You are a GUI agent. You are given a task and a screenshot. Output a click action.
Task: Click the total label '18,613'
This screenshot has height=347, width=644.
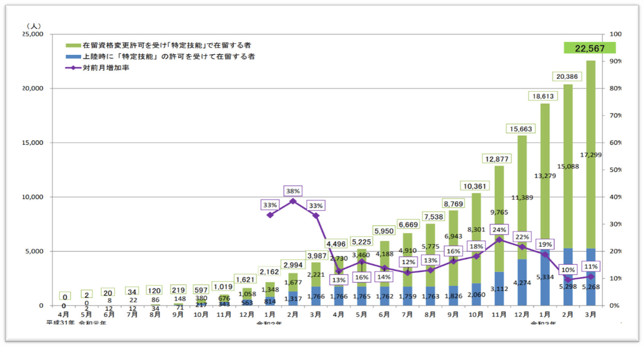click(x=543, y=96)
